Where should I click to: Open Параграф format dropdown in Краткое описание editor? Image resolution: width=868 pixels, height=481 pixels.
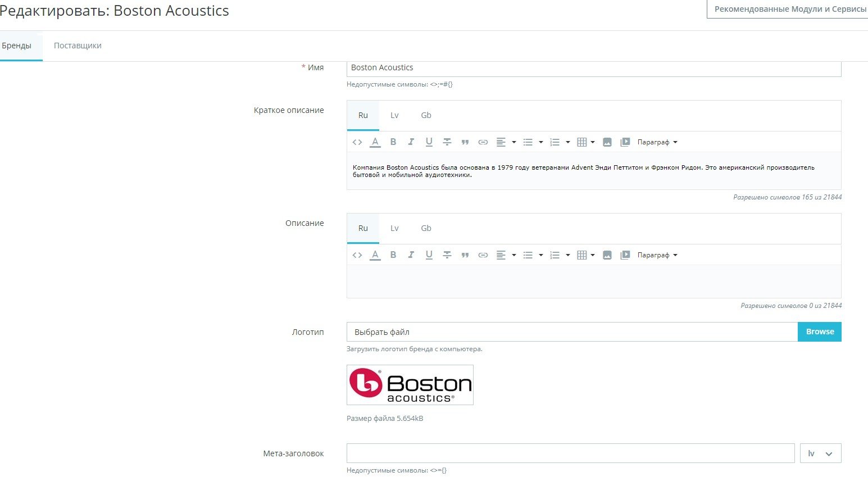click(x=657, y=142)
